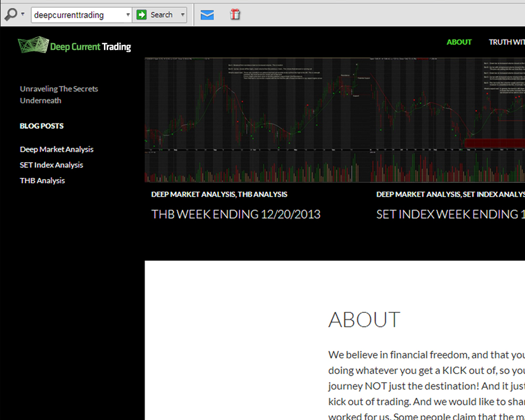525x420 pixels.
Task: Click the search text field containing deepcurrenttrading
Action: coord(78,15)
